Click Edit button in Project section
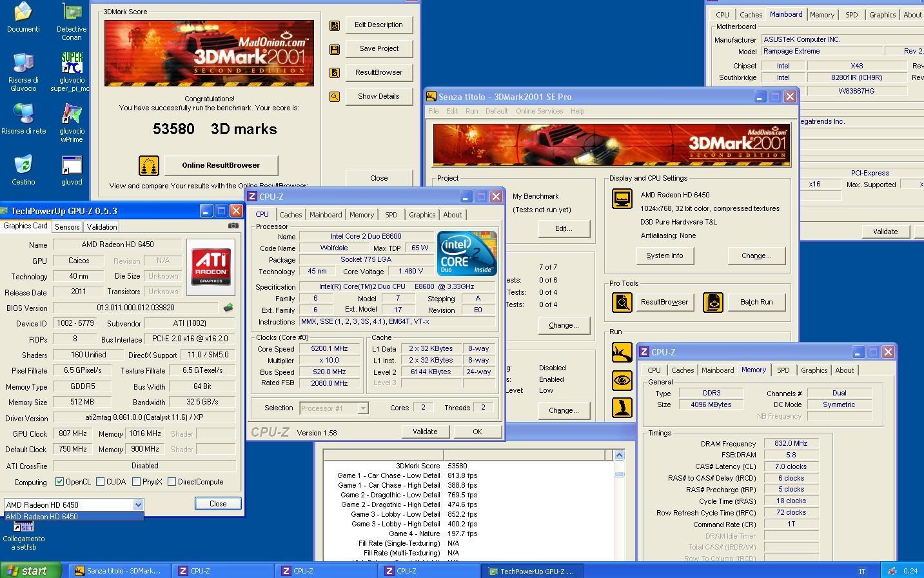The width and height of the screenshot is (924, 578). point(564,229)
